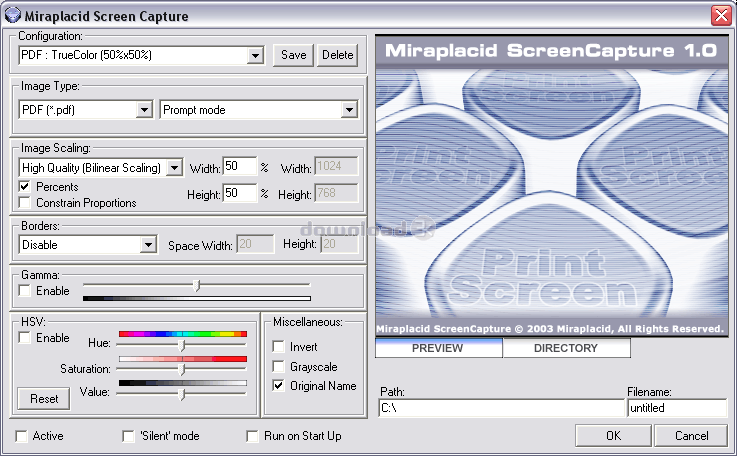Enable the Gamma checkbox

25,291
